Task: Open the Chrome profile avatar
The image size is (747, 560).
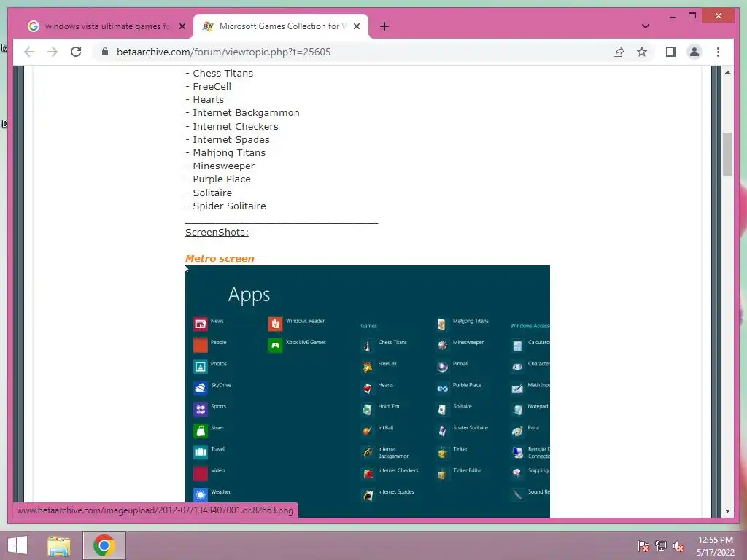Action: point(694,52)
